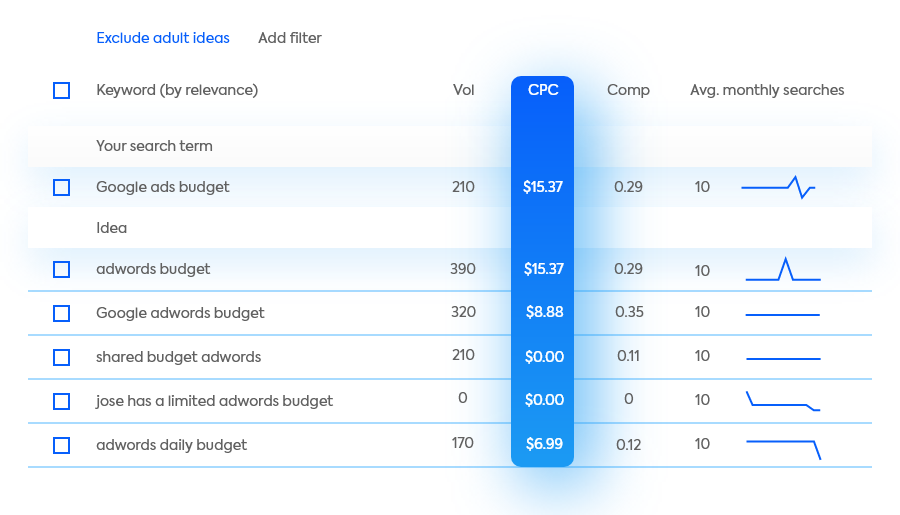Click the $0.00 CPC in the jose row
Viewport: 900px width, 515px height.
pos(544,400)
